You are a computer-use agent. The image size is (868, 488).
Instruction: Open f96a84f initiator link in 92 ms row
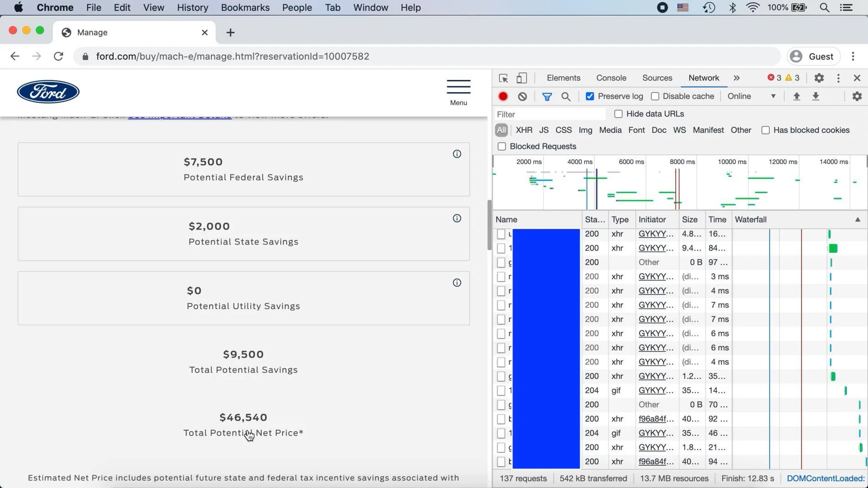(x=656, y=419)
